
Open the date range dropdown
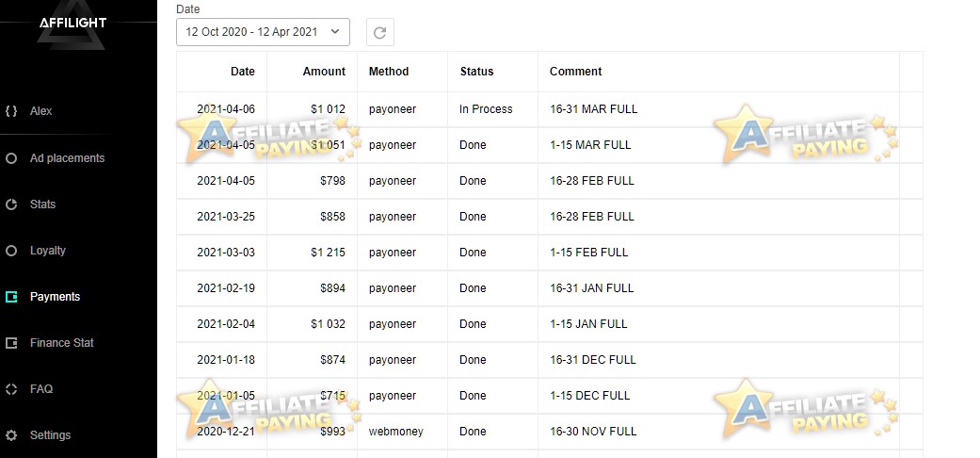(x=264, y=32)
